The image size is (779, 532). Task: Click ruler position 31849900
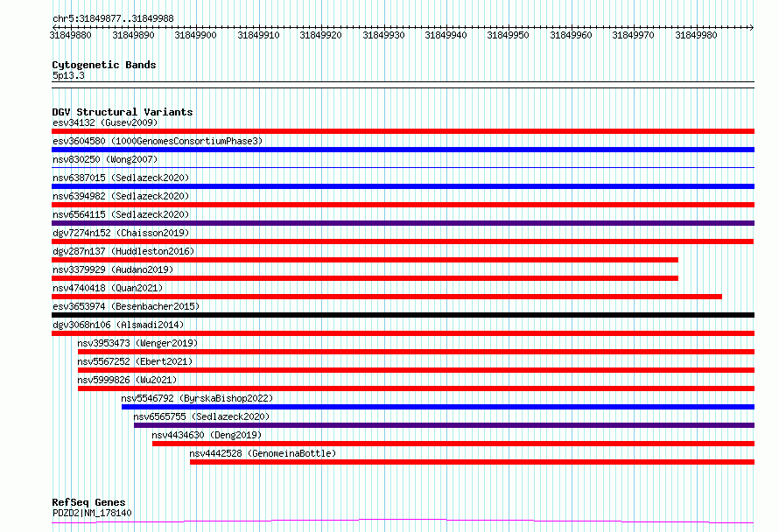click(196, 35)
